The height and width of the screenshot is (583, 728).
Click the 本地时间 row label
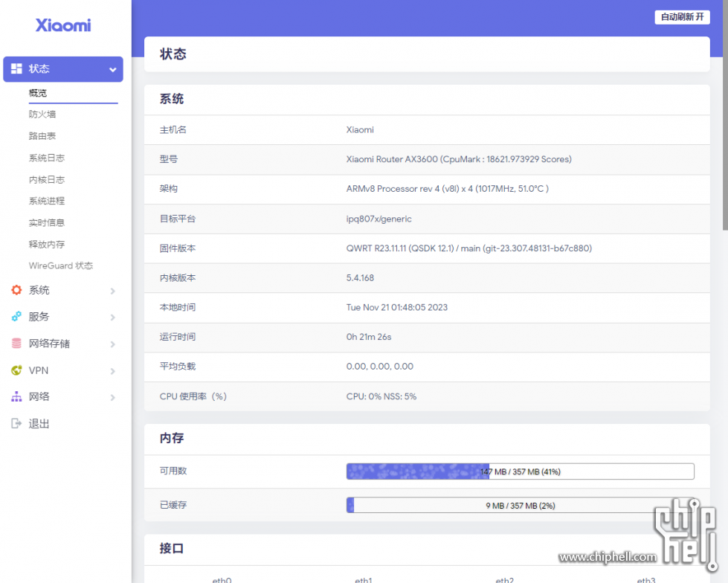(x=178, y=307)
